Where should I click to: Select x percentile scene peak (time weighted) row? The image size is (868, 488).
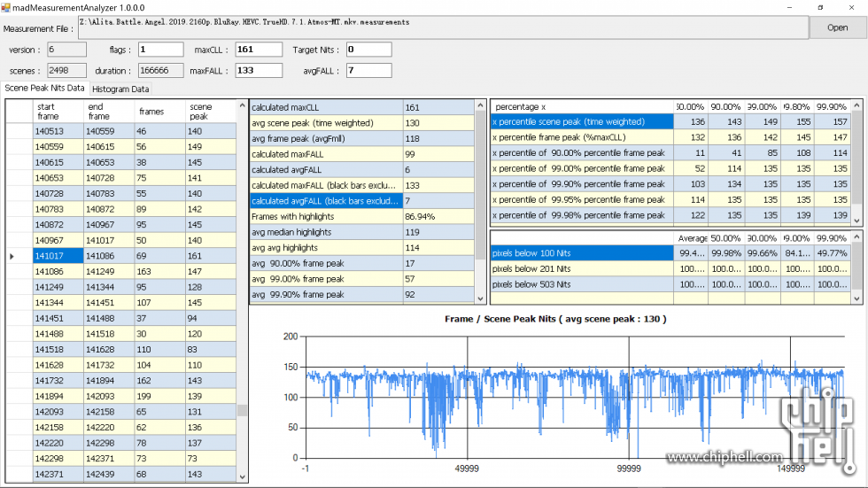point(671,121)
